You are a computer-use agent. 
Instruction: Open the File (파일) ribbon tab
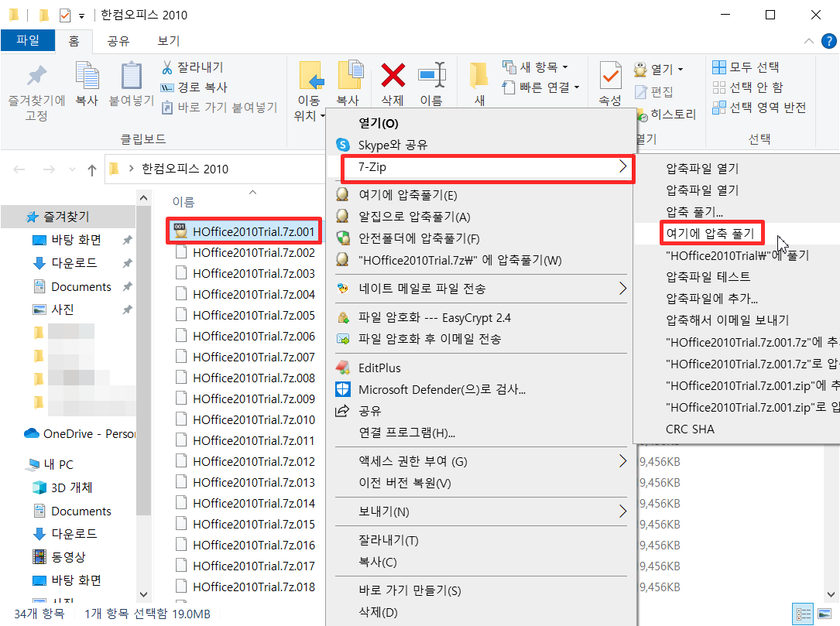28,41
